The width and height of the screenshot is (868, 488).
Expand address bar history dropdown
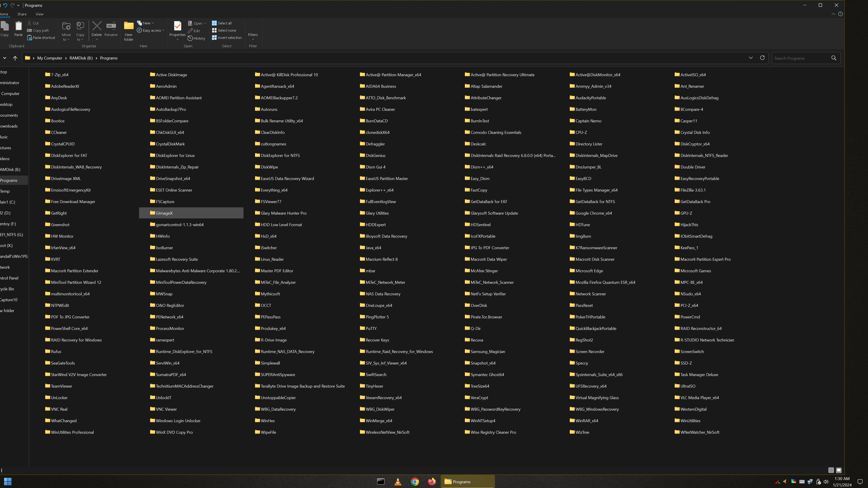751,58
